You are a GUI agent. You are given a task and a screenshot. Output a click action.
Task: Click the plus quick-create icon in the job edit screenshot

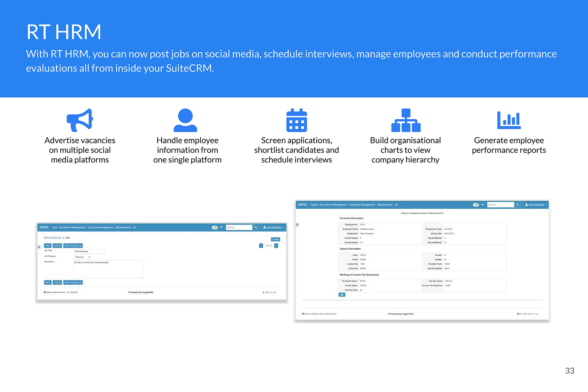pos(221,227)
